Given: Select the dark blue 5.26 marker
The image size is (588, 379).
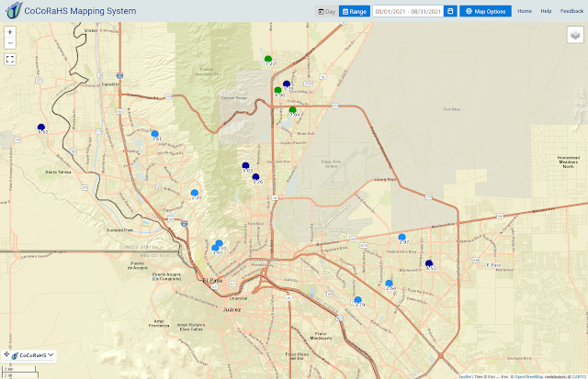Looking at the screenshot, I should (x=255, y=177).
